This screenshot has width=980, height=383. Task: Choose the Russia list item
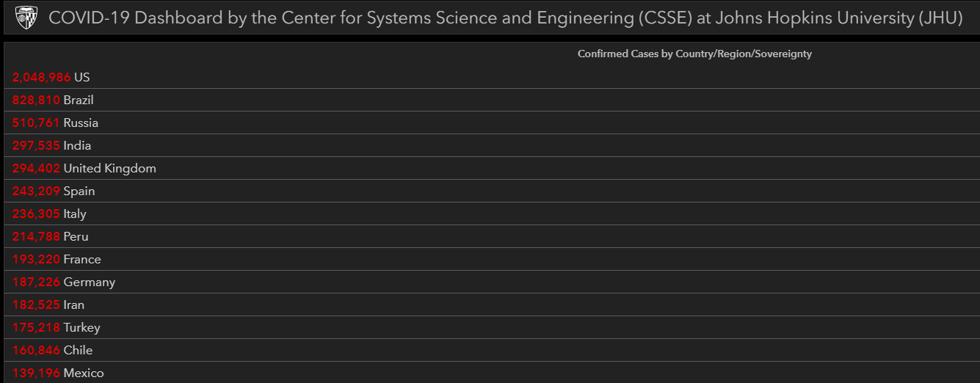point(492,123)
